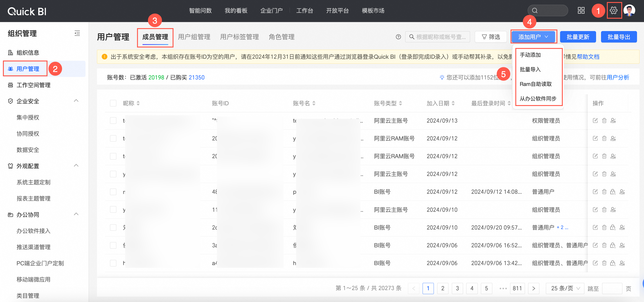Focus the nickname or account search field
Image resolution: width=644 pixels, height=302 pixels.
coord(437,37)
